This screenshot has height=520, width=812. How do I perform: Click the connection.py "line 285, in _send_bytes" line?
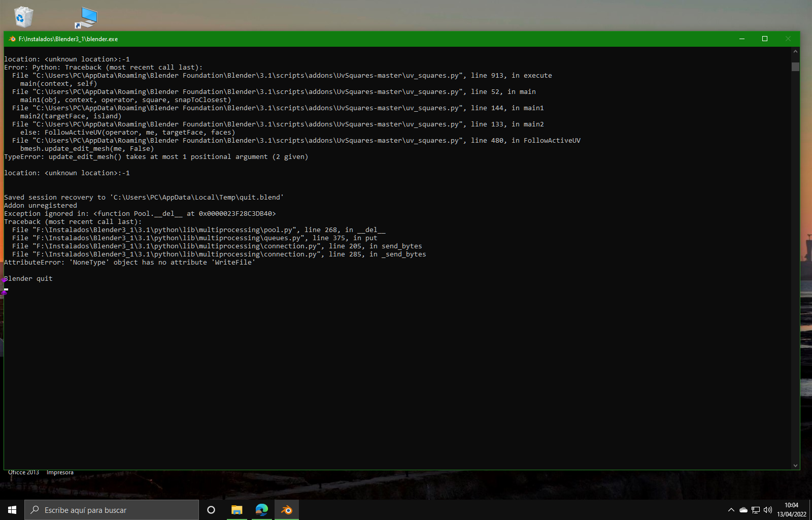click(219, 254)
